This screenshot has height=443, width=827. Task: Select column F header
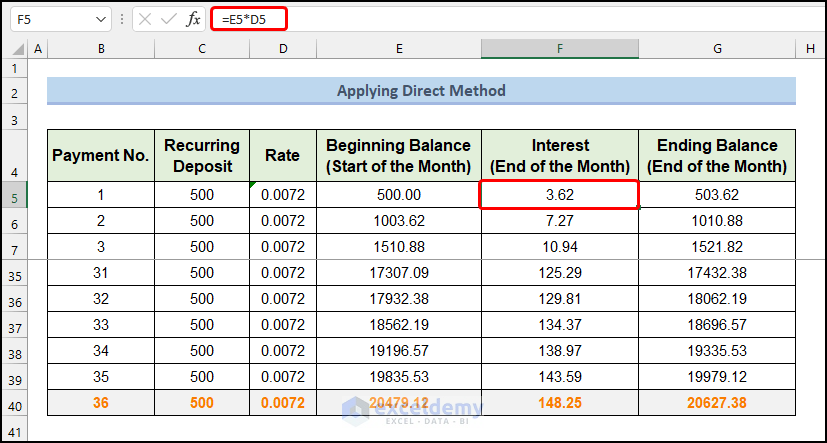click(x=560, y=49)
